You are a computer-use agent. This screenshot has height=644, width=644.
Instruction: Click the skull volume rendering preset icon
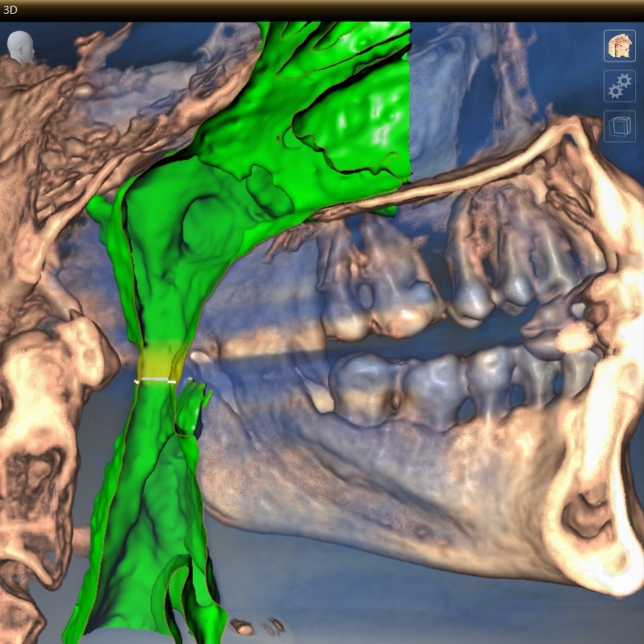pos(619,46)
